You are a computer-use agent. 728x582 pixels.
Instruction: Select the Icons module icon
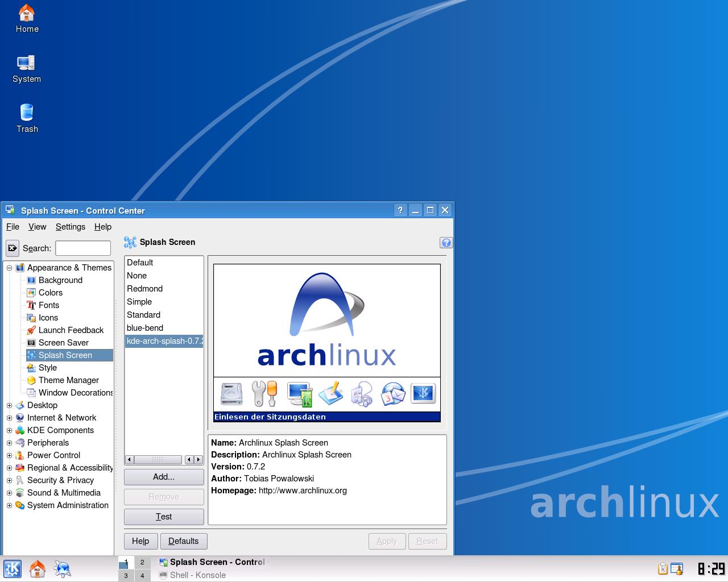pos(31,318)
